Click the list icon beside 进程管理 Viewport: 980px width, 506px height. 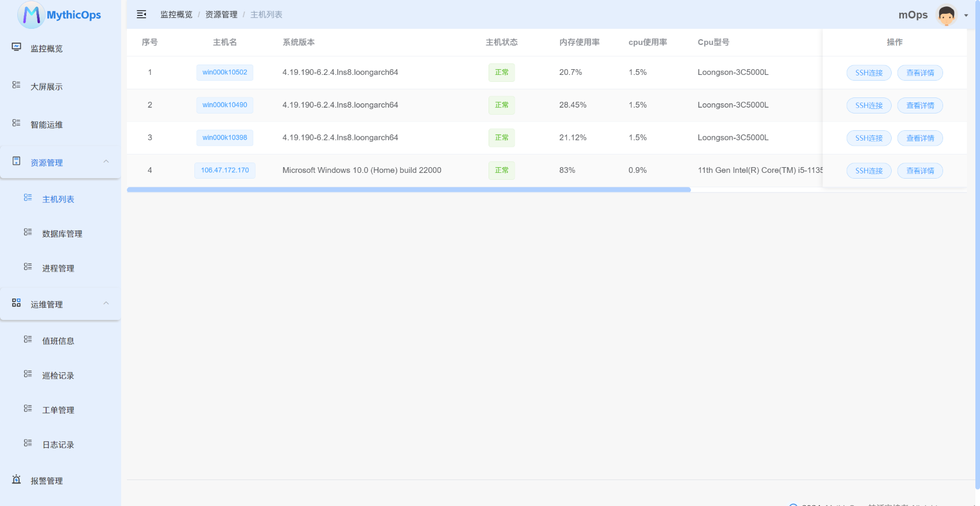(x=28, y=267)
